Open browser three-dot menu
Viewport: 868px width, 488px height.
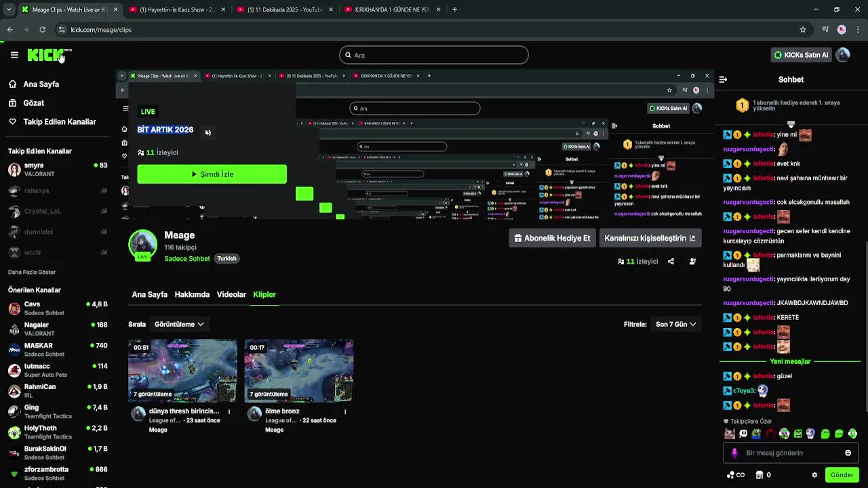(x=859, y=30)
